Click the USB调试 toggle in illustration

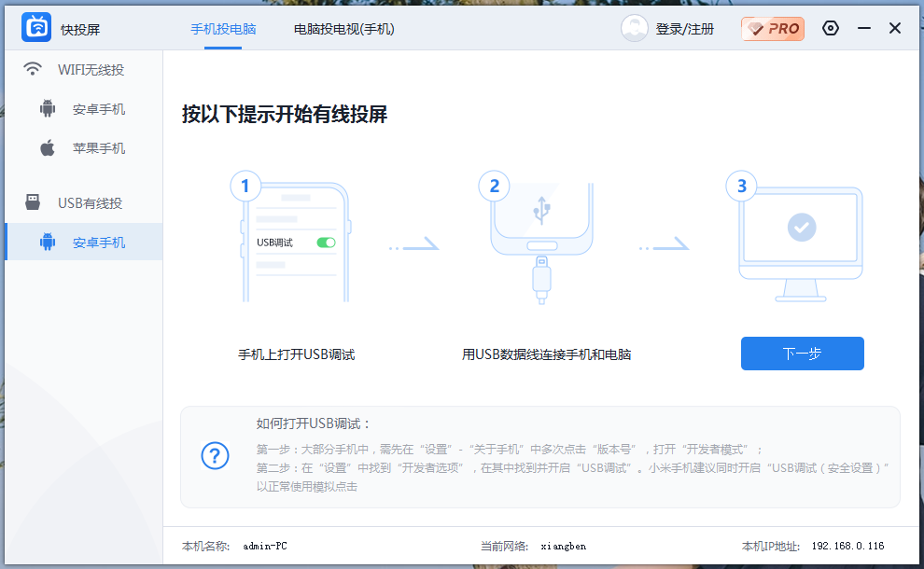326,243
